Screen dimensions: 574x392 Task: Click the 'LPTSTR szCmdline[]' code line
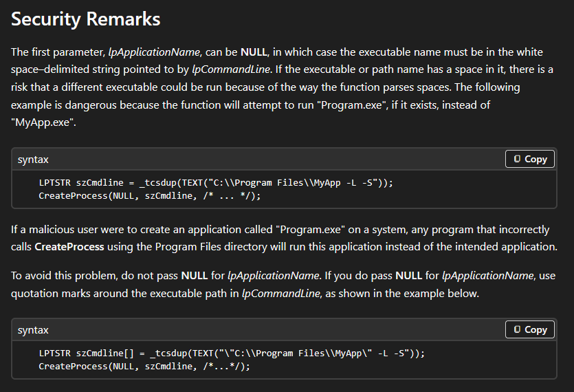click(x=232, y=353)
